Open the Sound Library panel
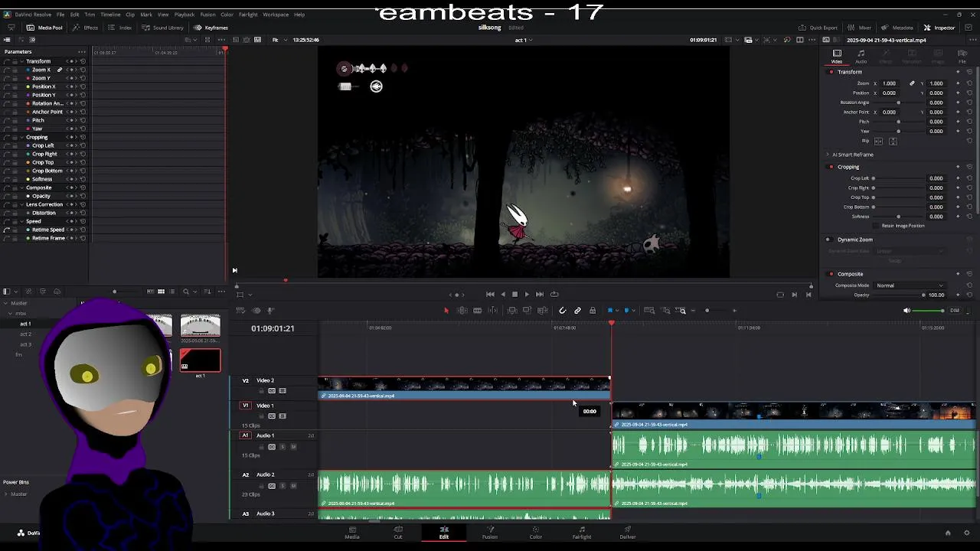The height and width of the screenshot is (551, 980). click(x=162, y=28)
